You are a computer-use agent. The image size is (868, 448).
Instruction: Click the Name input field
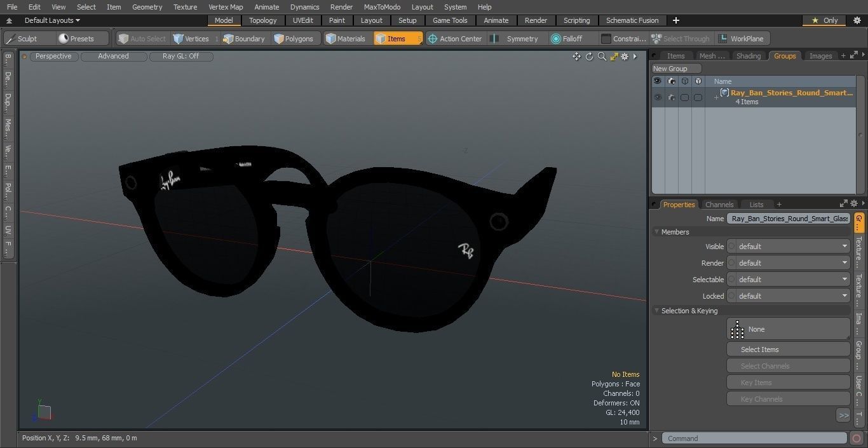point(788,219)
